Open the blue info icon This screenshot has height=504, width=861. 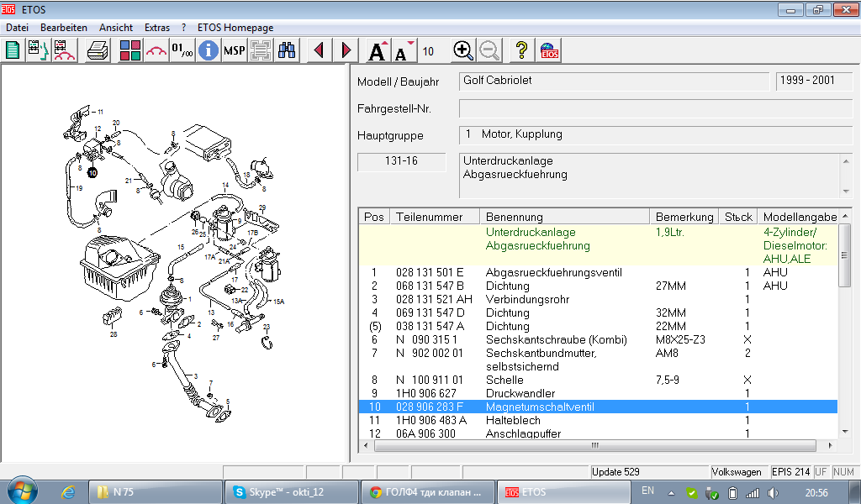pos(208,50)
